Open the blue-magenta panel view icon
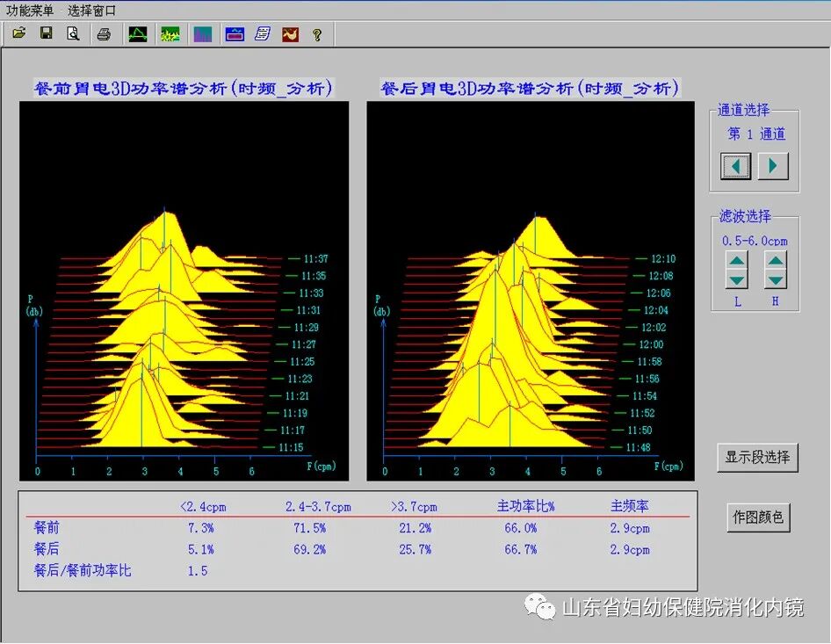831x644 pixels. point(235,34)
